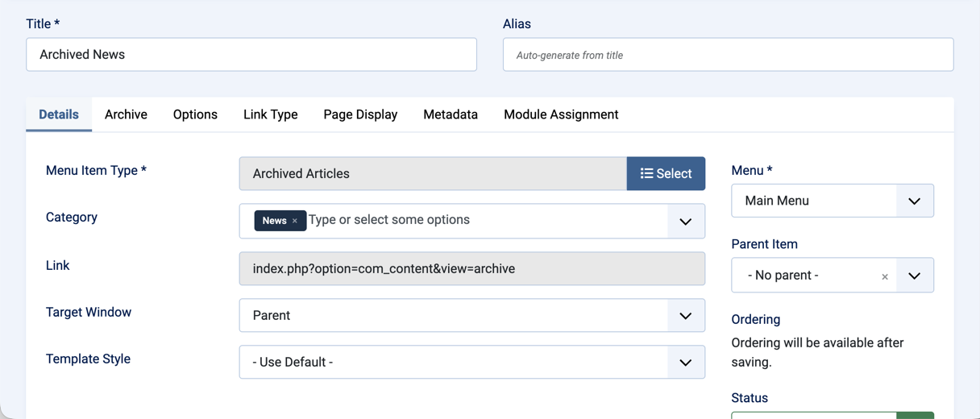Go to the Page Display tab
This screenshot has width=980, height=419.
click(360, 114)
